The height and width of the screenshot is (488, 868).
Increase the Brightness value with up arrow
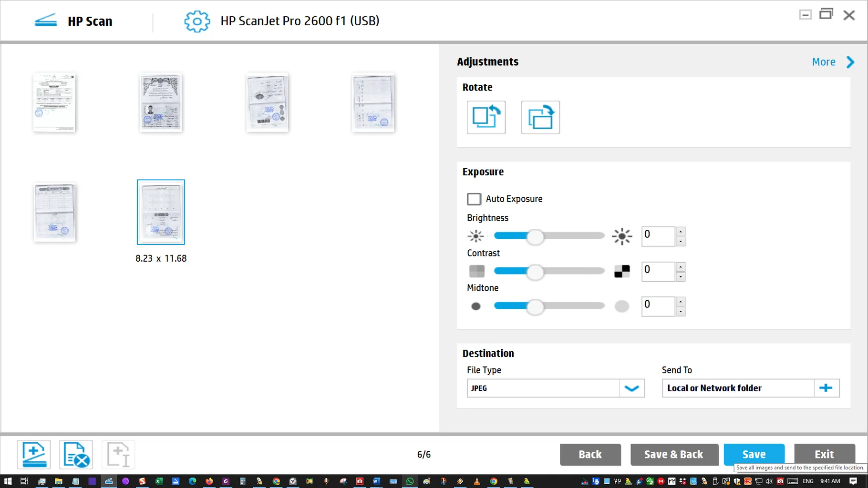tap(681, 232)
